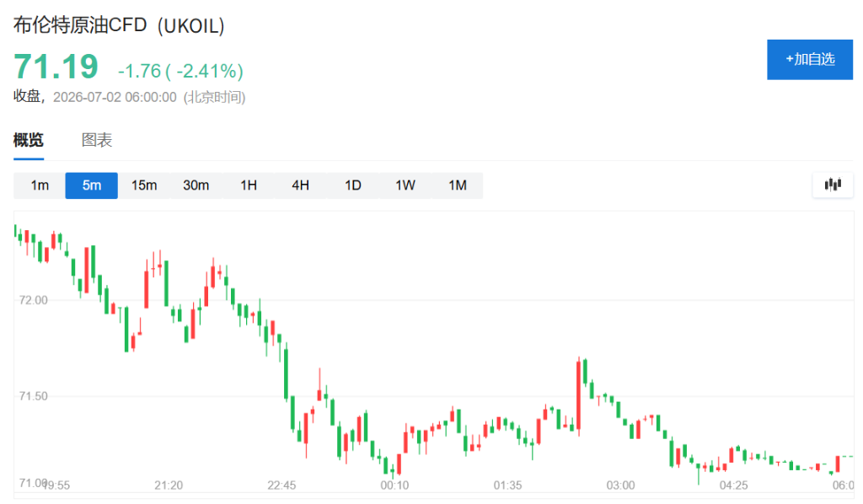Screen dimensions: 863x504
Task: Select the 概览 tab
Action: [x=29, y=140]
